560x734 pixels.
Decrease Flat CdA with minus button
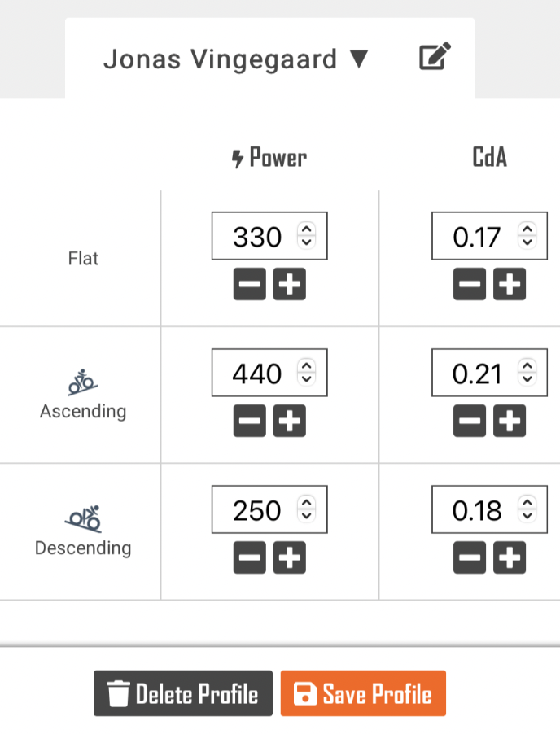[x=470, y=284]
